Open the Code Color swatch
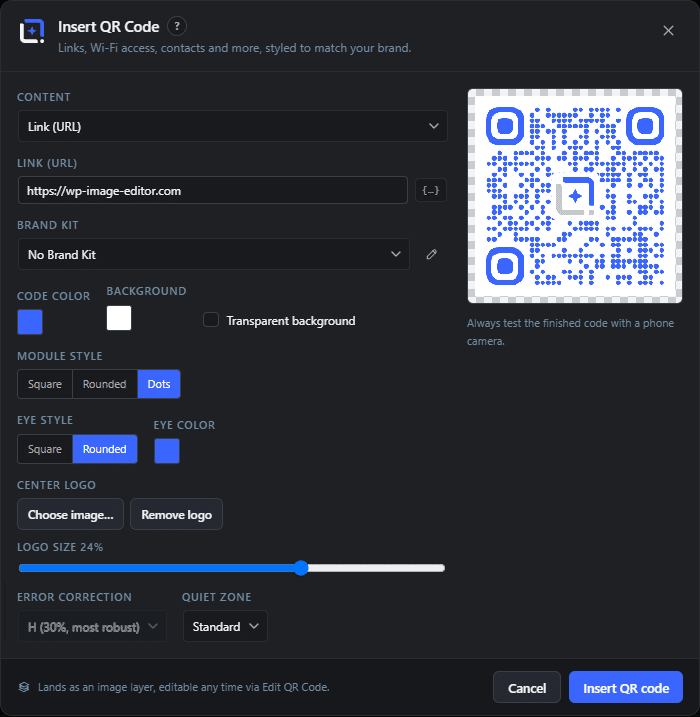This screenshot has width=700, height=717. point(30,322)
